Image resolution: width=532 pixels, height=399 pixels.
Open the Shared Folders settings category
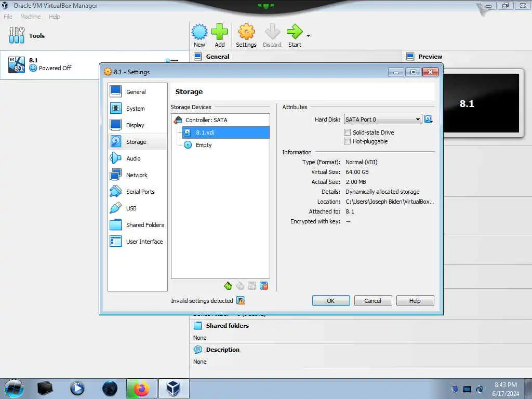coord(137,224)
